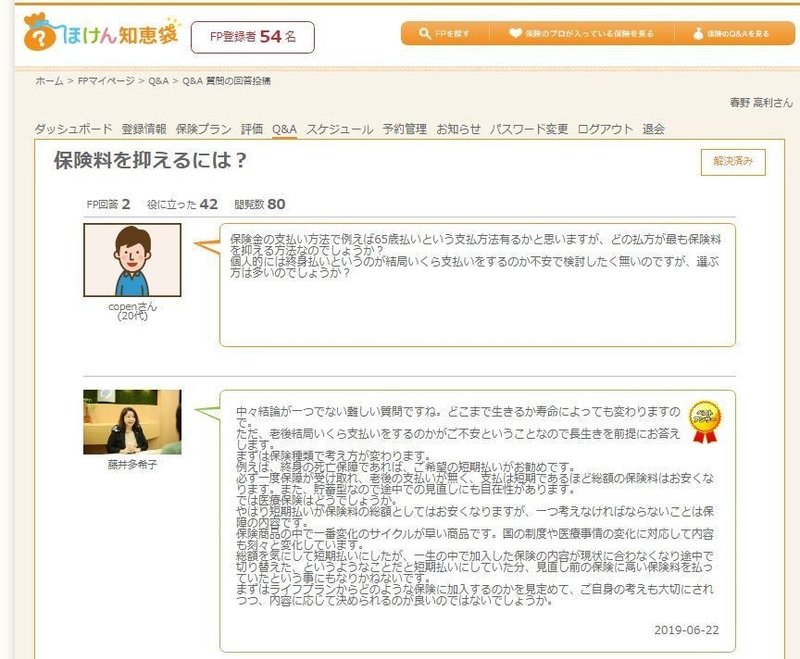The height and width of the screenshot is (659, 800).
Task: Open 保険のプロが入っている保険を見る
Action: click(589, 34)
